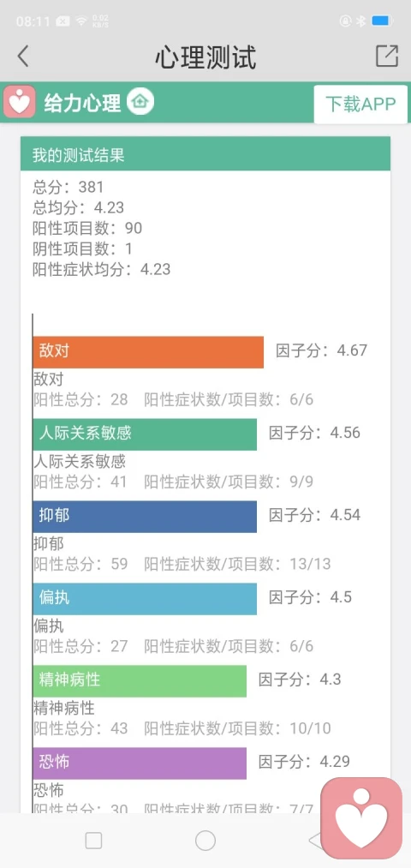Screen dimensions: 411x868
Task: Click the 下载APP button
Action: pyautogui.click(x=360, y=104)
